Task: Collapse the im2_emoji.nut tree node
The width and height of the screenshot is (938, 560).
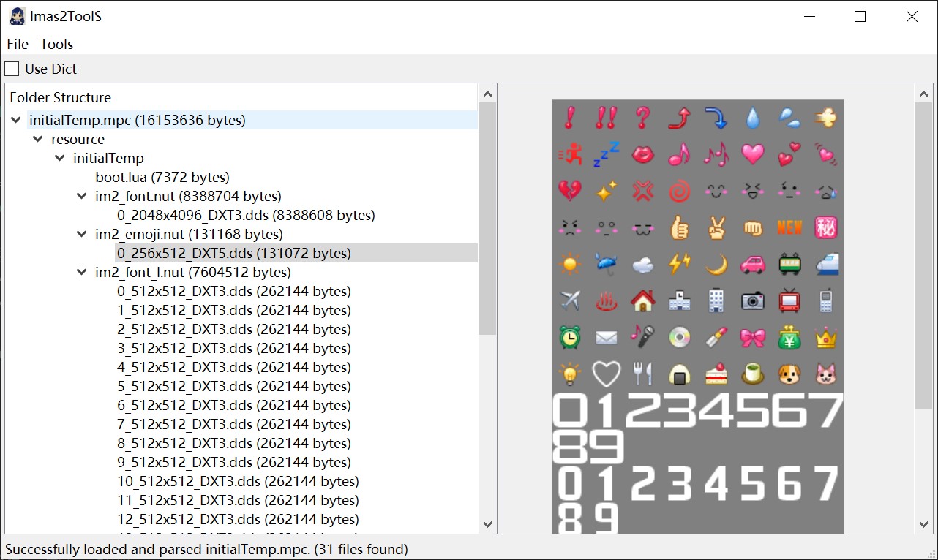Action: click(82, 234)
